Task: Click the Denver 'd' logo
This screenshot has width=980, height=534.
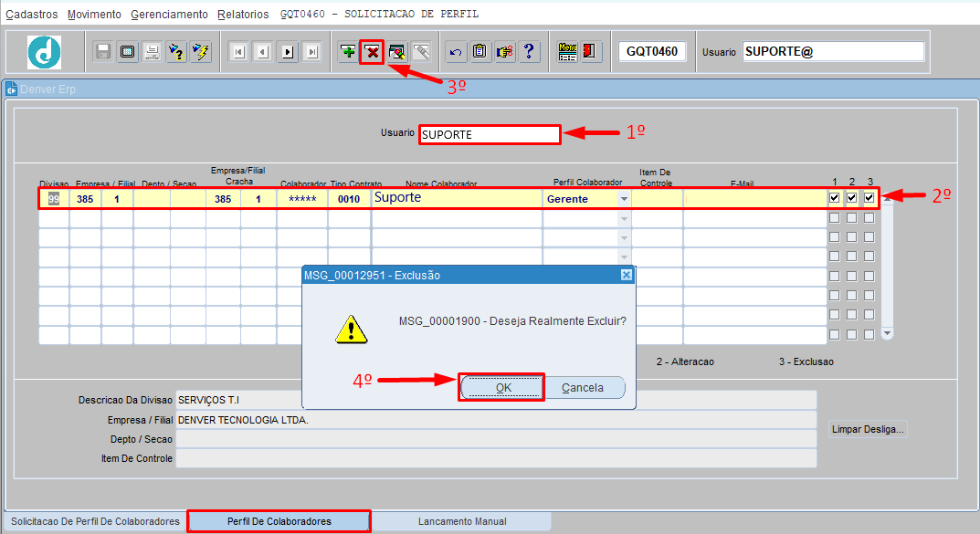Action: click(45, 52)
